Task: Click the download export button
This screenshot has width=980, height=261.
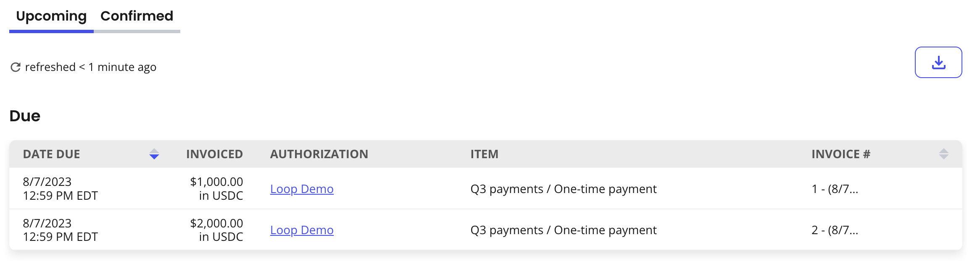Action: 938,63
